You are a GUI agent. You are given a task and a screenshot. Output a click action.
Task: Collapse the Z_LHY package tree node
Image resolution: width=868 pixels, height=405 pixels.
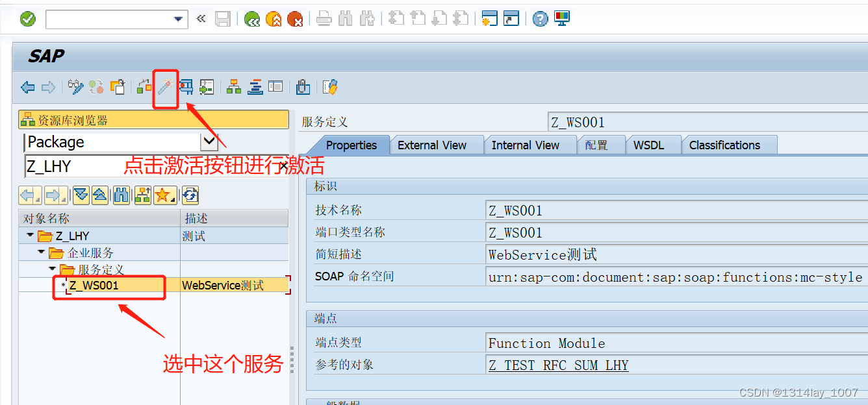click(x=30, y=235)
